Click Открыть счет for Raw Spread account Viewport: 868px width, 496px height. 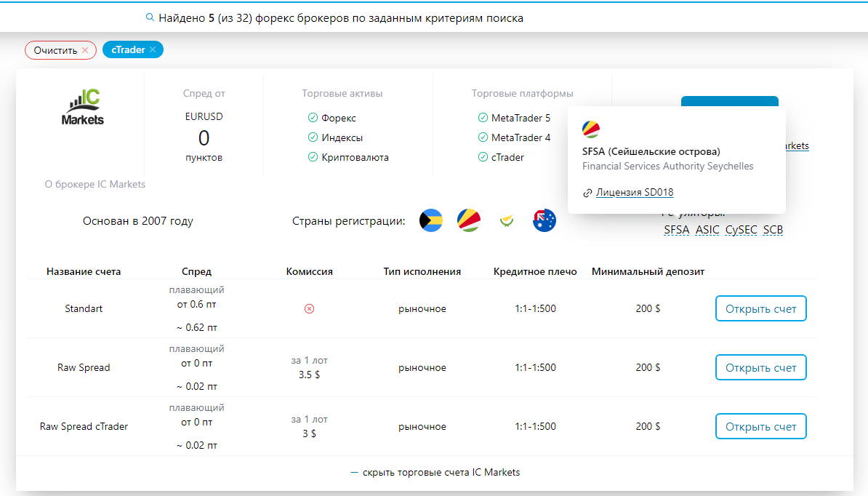point(760,367)
